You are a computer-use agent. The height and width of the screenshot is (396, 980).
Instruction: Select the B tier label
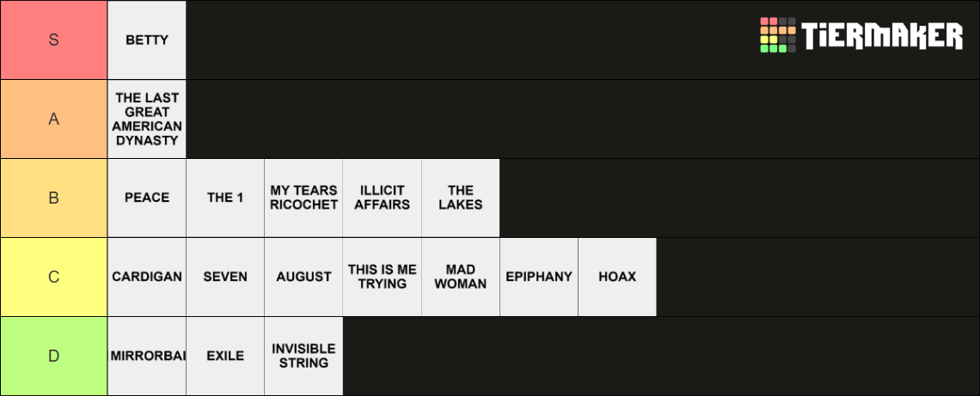point(54,198)
